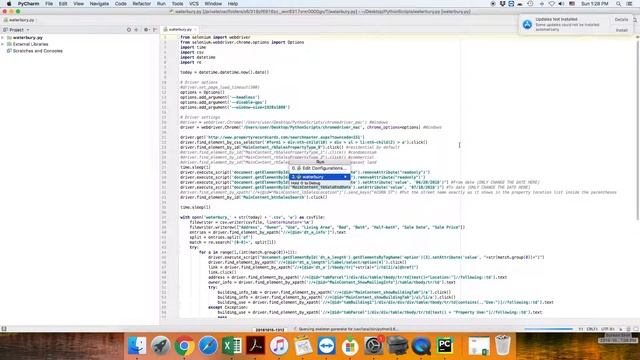
Task: Open the Edit menu
Action: (x=63, y=4)
